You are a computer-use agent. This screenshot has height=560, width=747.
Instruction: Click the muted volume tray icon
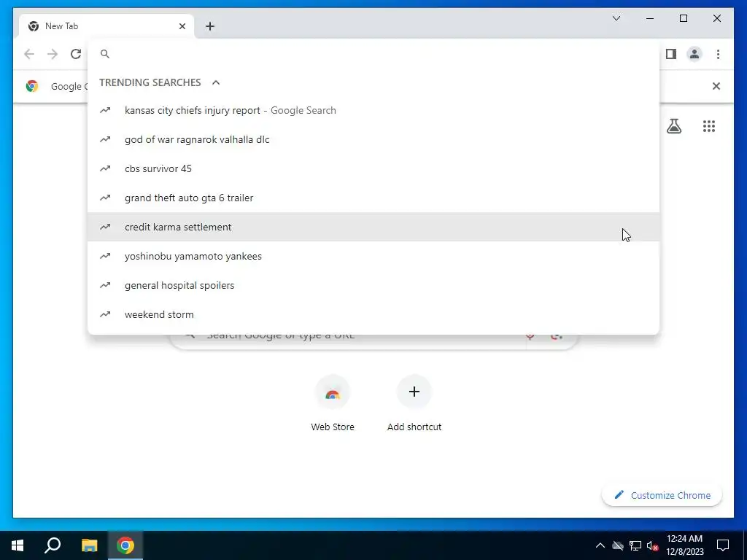652,545
